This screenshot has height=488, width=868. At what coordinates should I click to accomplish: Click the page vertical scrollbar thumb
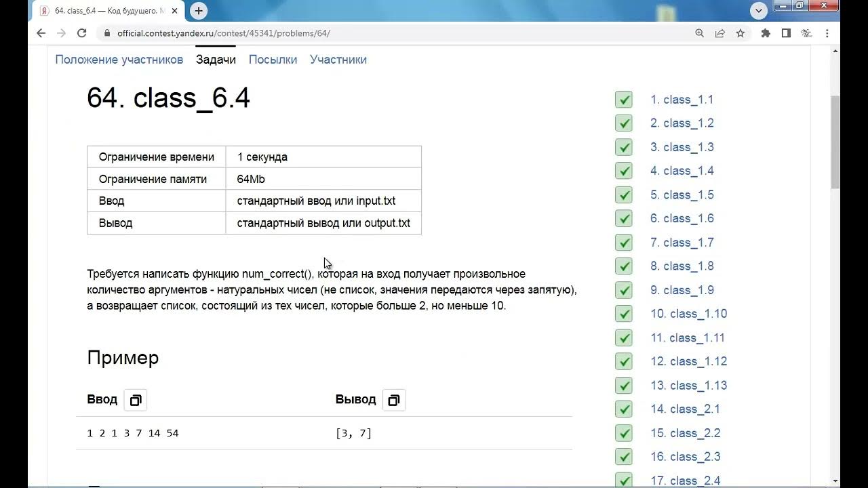click(x=835, y=142)
